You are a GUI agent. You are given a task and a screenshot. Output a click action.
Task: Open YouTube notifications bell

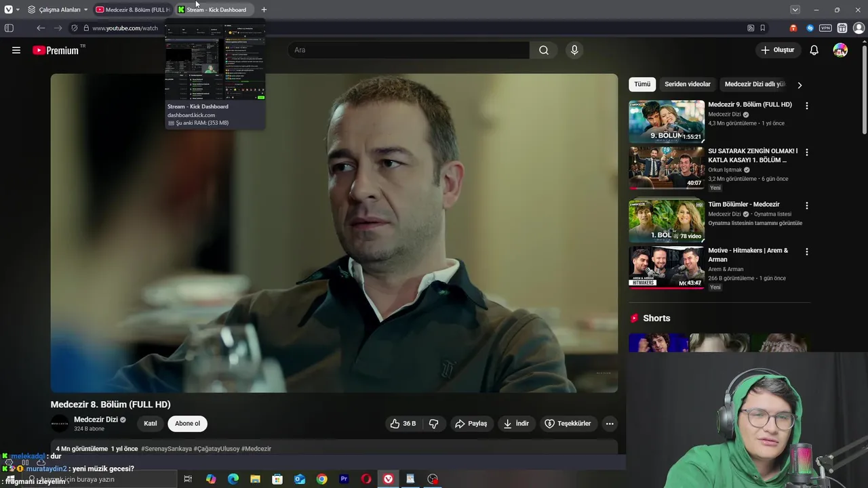coord(814,50)
